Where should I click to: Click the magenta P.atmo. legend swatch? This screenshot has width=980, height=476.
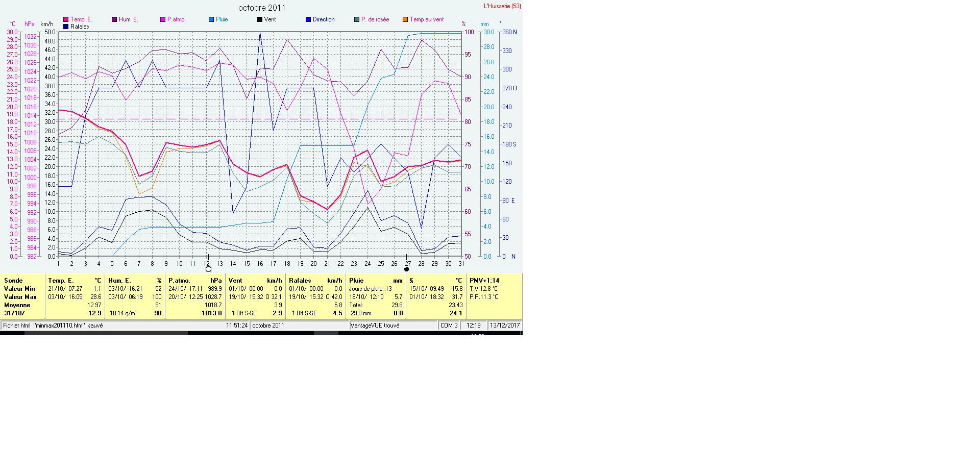[x=163, y=19]
